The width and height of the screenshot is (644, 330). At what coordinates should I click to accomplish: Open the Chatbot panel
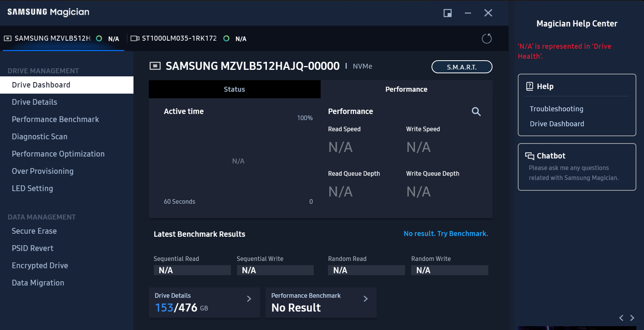click(577, 167)
